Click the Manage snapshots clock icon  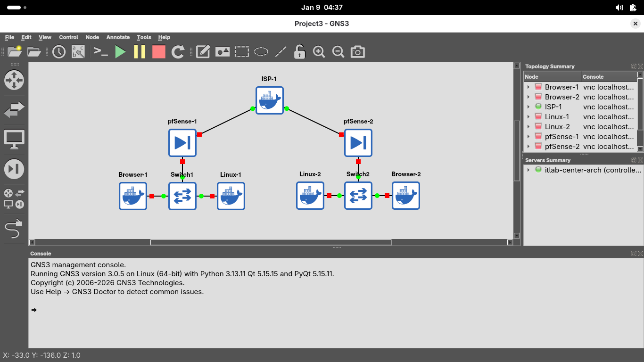tap(59, 52)
